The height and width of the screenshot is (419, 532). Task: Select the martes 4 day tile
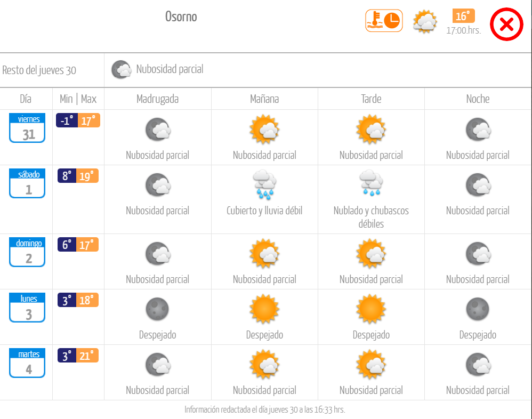[28, 363]
